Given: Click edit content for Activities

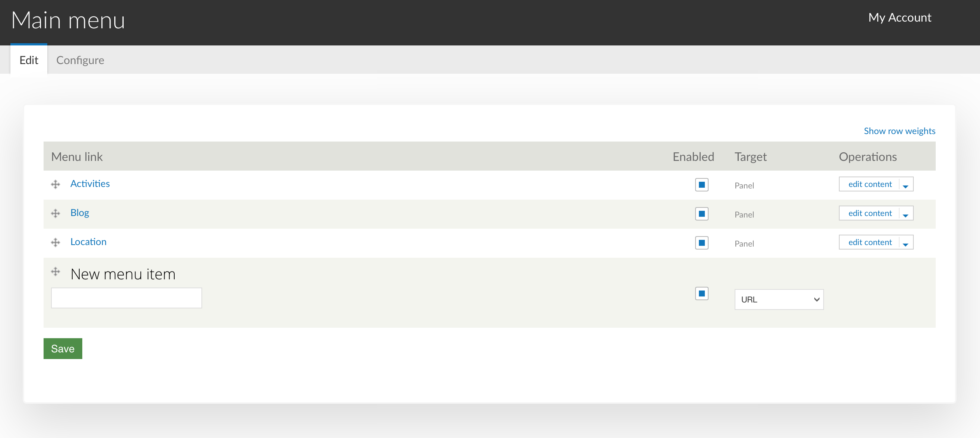Looking at the screenshot, I should (x=870, y=184).
